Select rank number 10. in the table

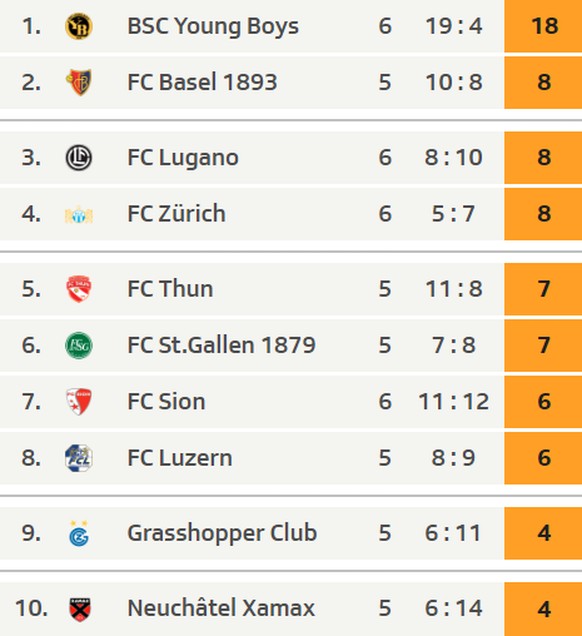coord(31,608)
